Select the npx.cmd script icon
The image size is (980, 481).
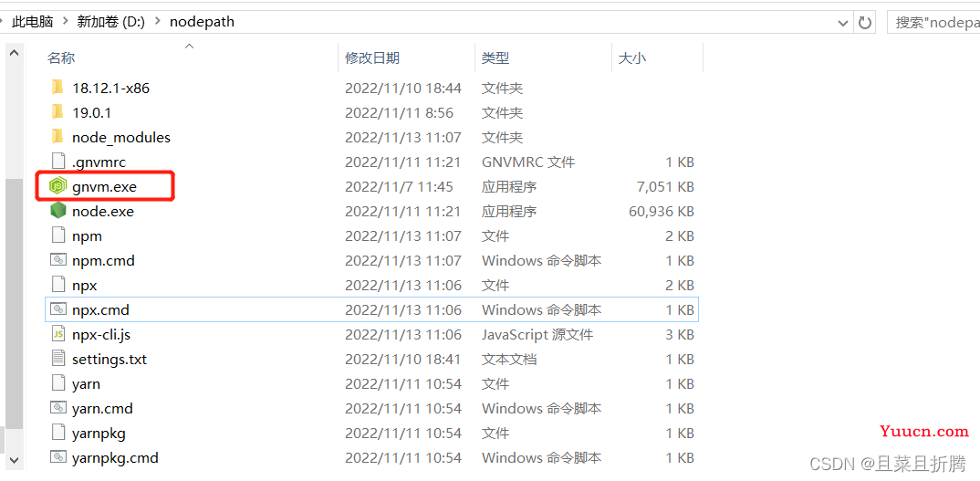pyautogui.click(x=58, y=309)
